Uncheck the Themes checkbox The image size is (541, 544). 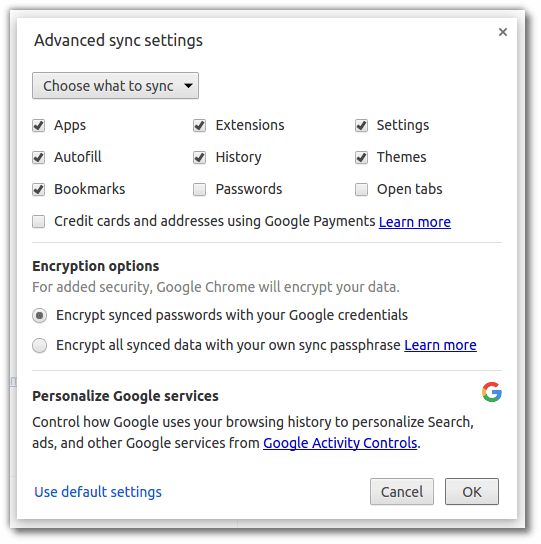(361, 157)
